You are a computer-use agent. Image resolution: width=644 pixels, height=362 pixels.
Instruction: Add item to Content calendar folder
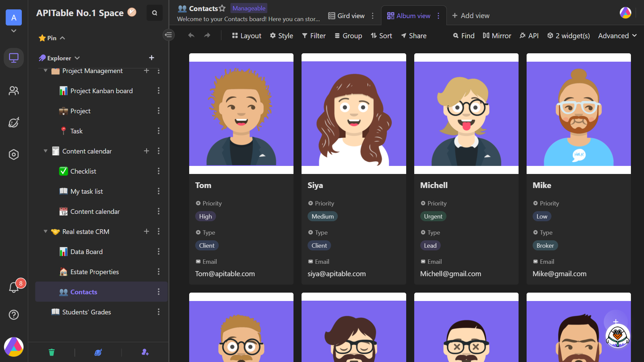[x=147, y=151]
